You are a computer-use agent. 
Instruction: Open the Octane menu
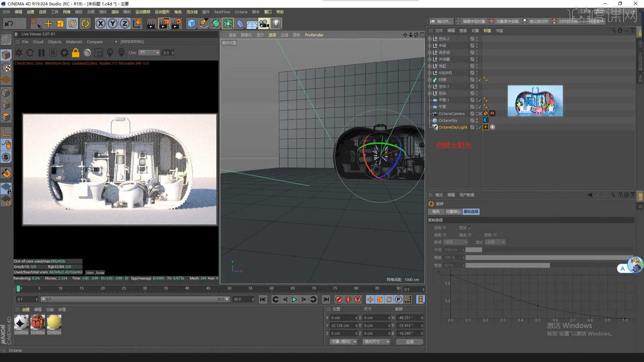(x=241, y=12)
